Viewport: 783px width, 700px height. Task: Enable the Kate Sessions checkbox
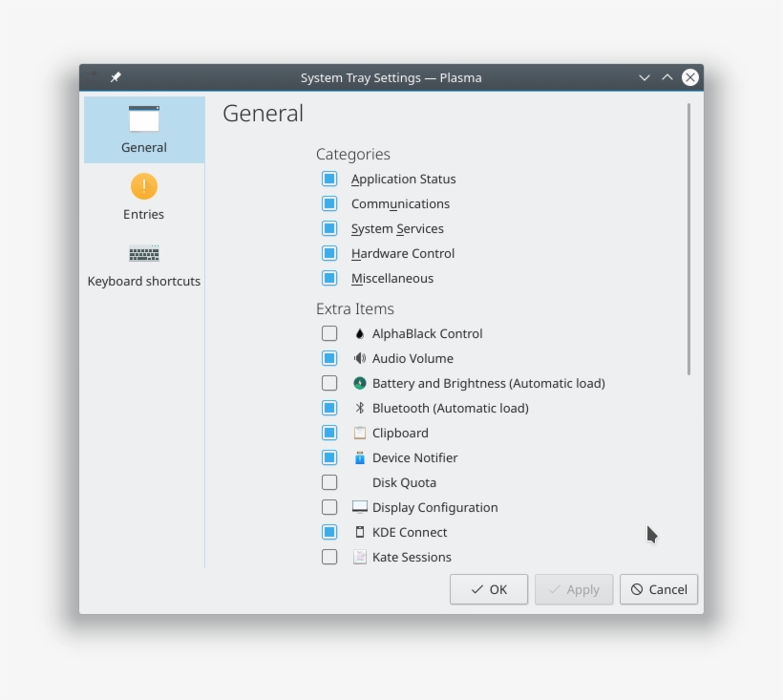click(x=329, y=557)
